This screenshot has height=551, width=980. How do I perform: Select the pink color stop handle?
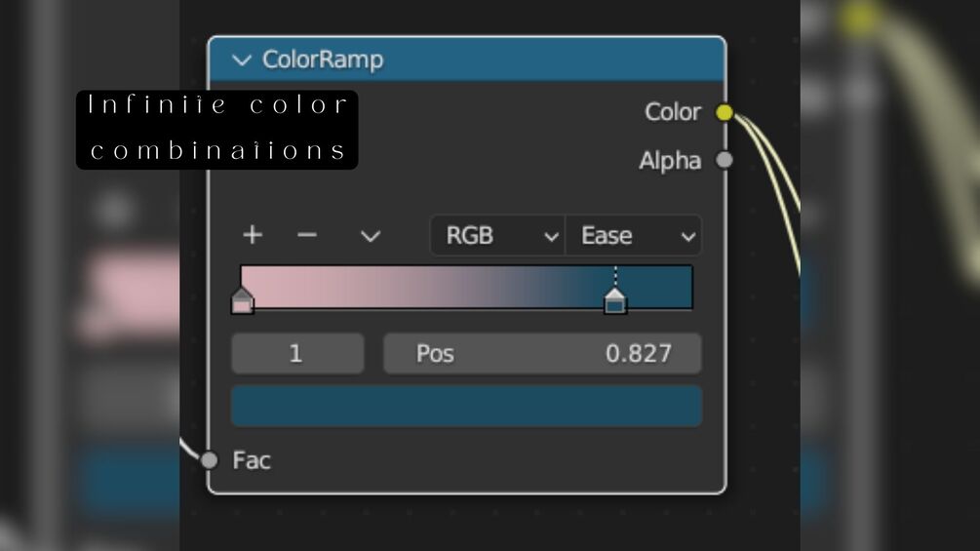coord(242,301)
